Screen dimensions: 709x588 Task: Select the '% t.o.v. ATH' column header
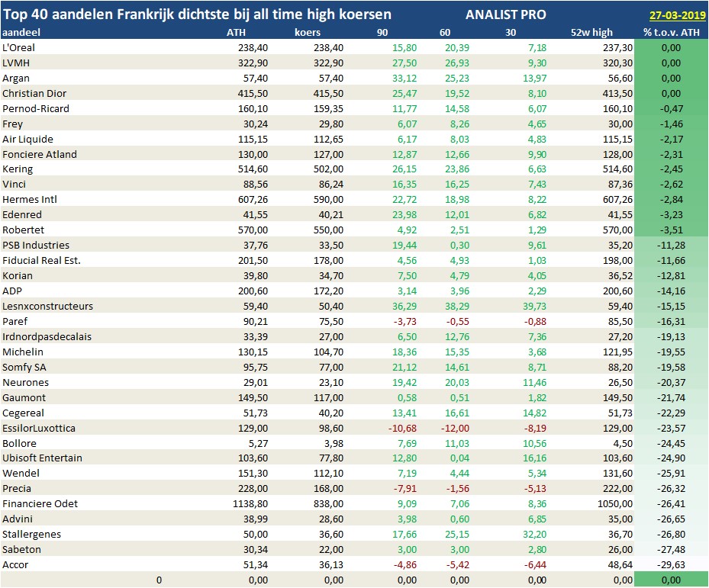(672, 32)
